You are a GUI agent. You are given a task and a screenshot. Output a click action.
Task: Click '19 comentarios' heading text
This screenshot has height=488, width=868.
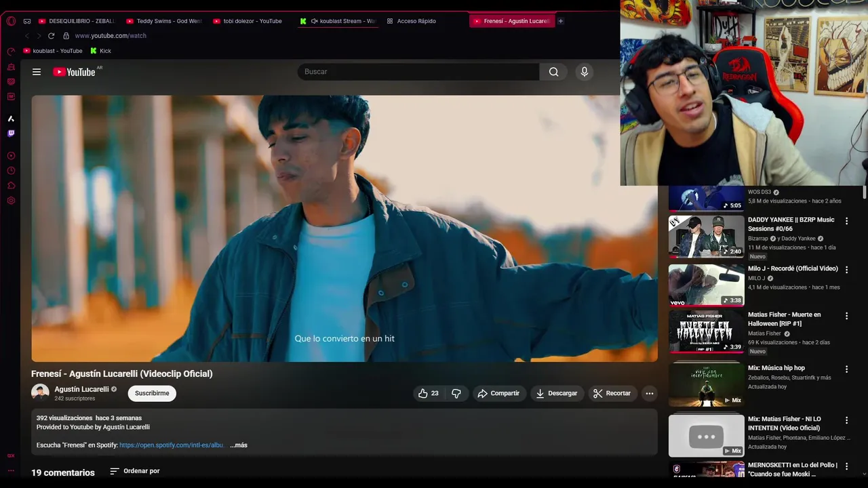[x=63, y=472]
